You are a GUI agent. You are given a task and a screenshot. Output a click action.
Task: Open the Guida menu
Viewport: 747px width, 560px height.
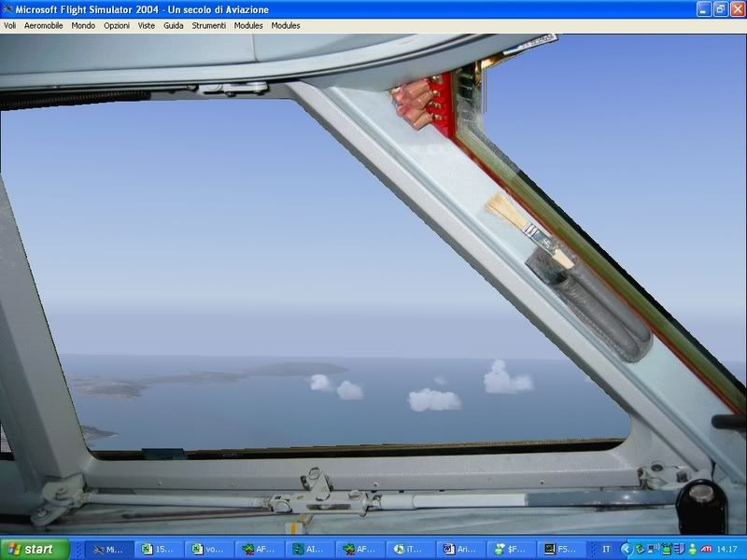174,26
